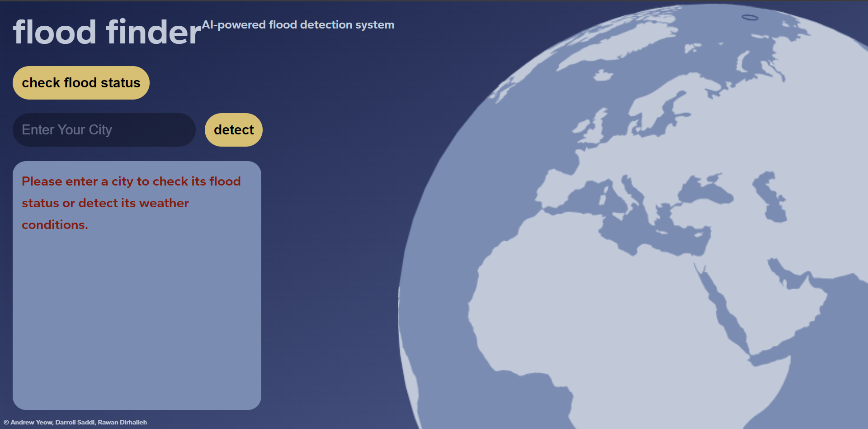Click the "check flood status" button

pos(81,83)
